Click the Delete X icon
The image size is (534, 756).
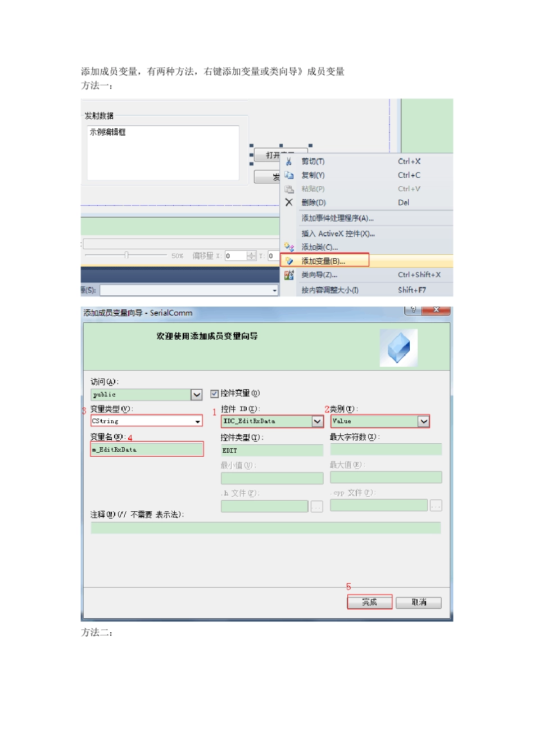click(x=289, y=202)
